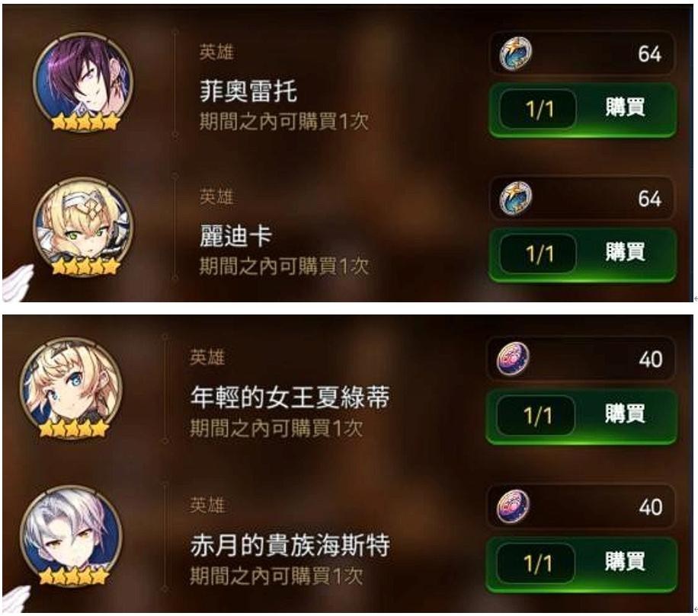
Task: Click the 1/1 counter for 赤月的貴族海斯特
Action: 536,563
